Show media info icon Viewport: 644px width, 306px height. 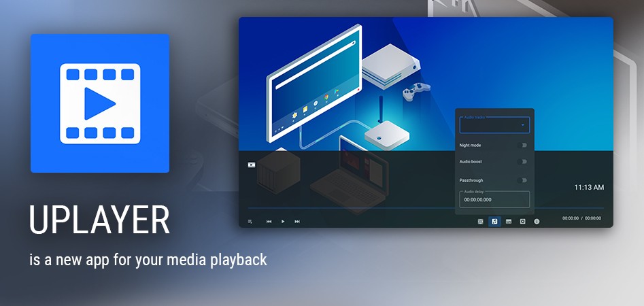point(537,222)
